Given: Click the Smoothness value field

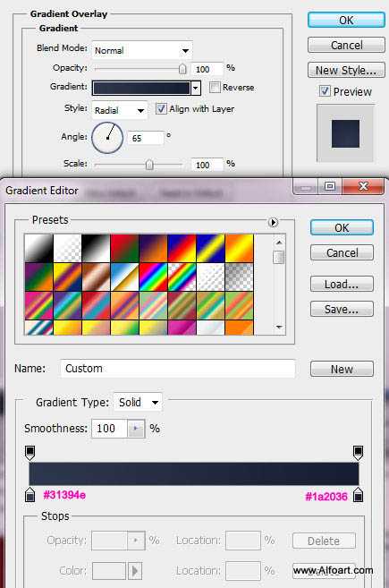Looking at the screenshot, I should 110,429.
